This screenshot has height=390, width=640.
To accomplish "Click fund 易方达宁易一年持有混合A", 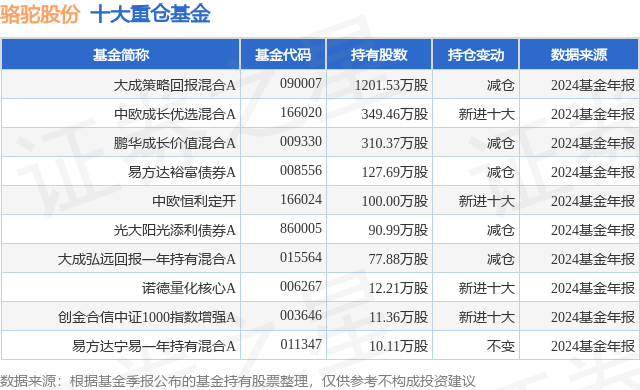I will coord(154,346).
